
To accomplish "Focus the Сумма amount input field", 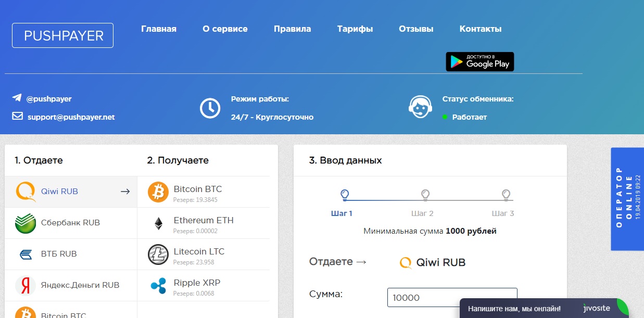I will click(452, 298).
